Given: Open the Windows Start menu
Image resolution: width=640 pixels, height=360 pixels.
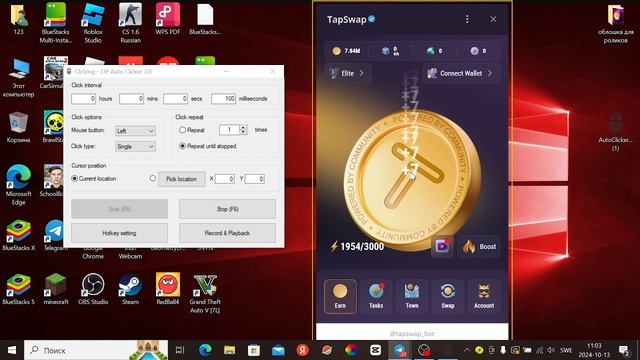Looking at the screenshot, I should [11, 350].
